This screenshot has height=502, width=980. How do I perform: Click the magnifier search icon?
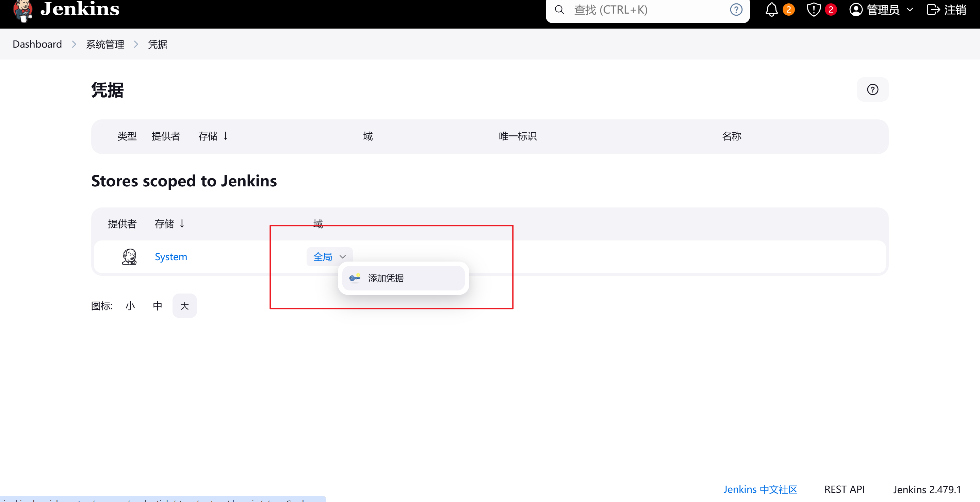[x=559, y=10]
